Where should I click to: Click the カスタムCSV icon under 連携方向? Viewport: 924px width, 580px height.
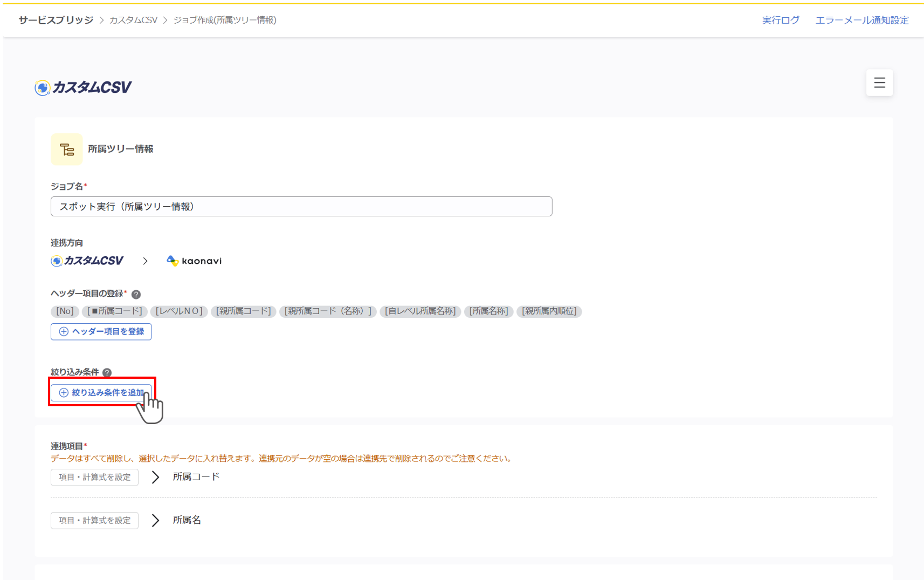56,261
